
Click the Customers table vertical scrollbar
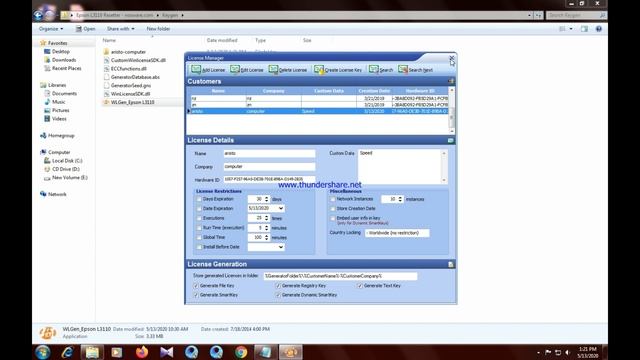coord(451,110)
